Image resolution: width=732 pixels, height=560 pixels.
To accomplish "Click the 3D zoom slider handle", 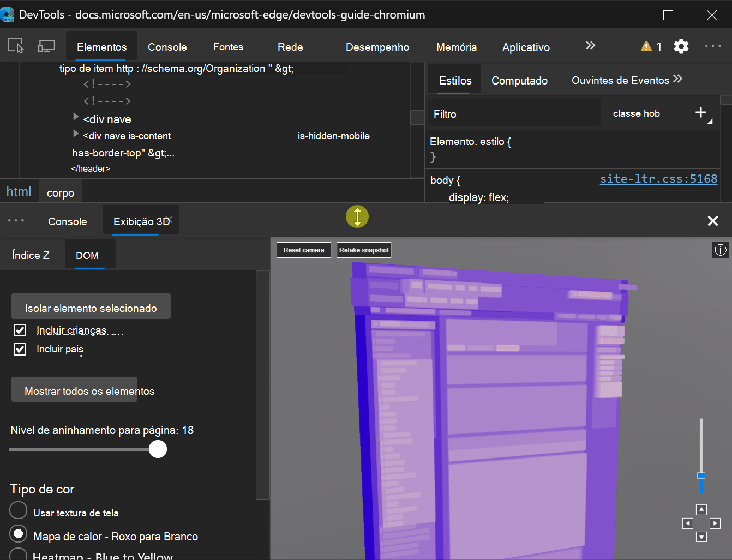I will [x=701, y=475].
